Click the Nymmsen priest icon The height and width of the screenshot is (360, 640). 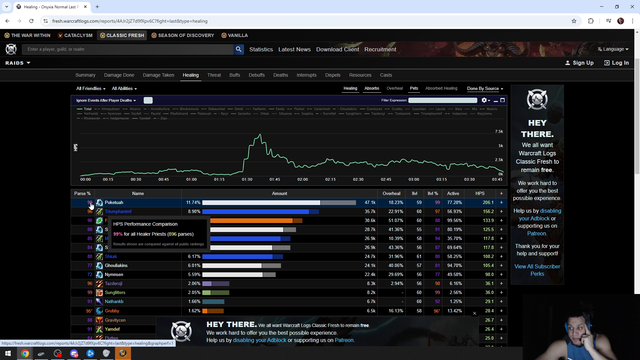point(99,275)
